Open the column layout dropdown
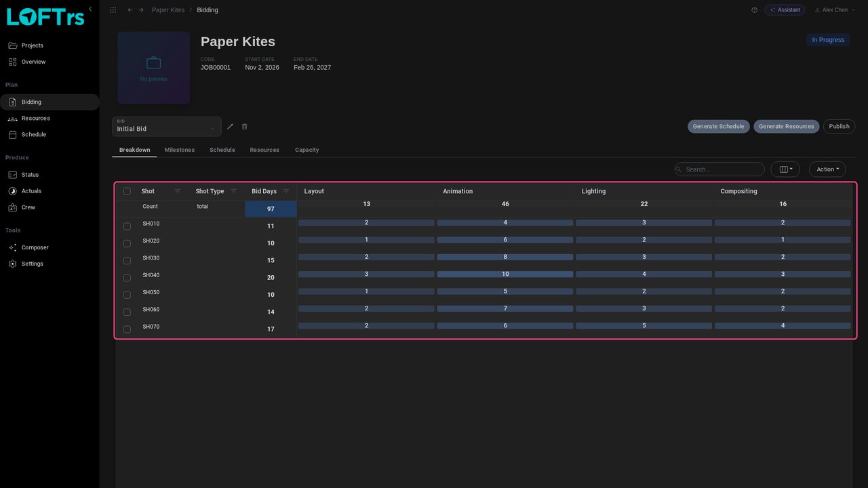The height and width of the screenshot is (488, 868). (x=785, y=169)
